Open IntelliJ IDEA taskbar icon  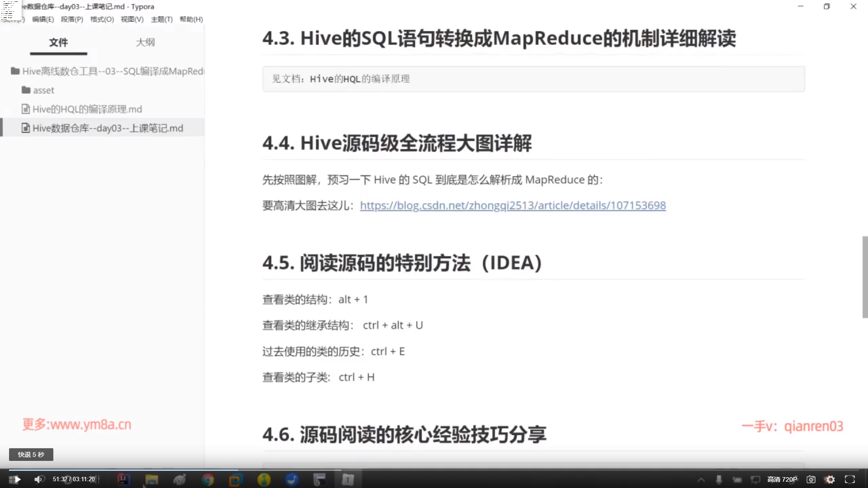point(123,479)
